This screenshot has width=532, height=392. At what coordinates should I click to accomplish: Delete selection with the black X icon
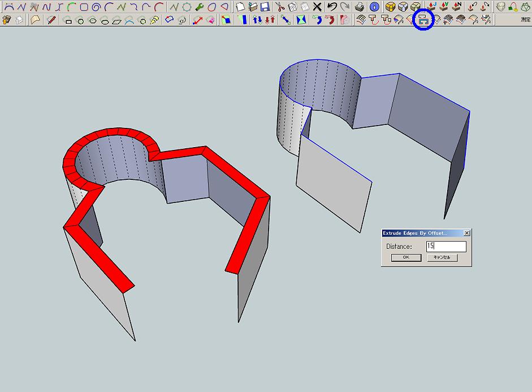point(317,6)
